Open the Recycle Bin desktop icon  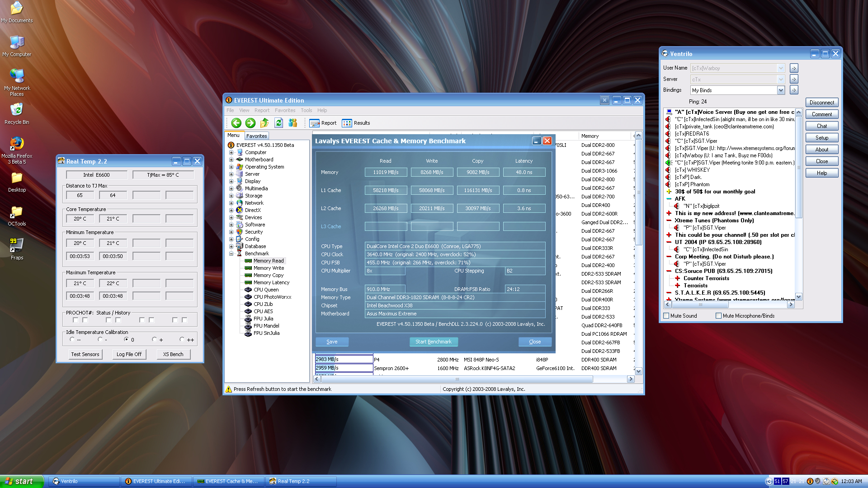click(x=17, y=114)
